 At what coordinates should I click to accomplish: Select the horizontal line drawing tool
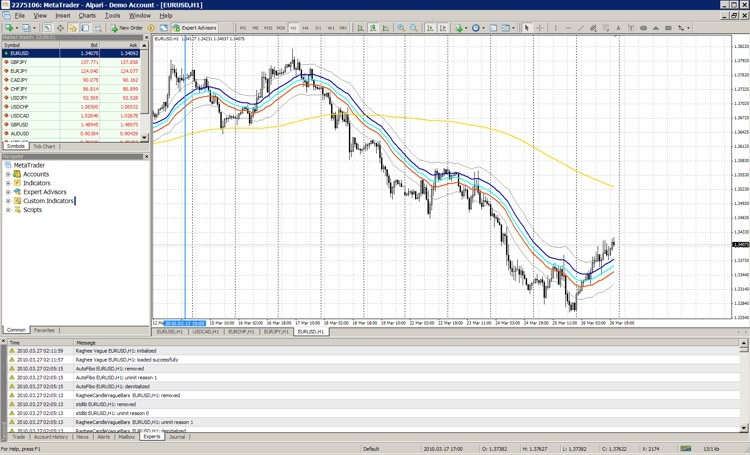(567, 28)
